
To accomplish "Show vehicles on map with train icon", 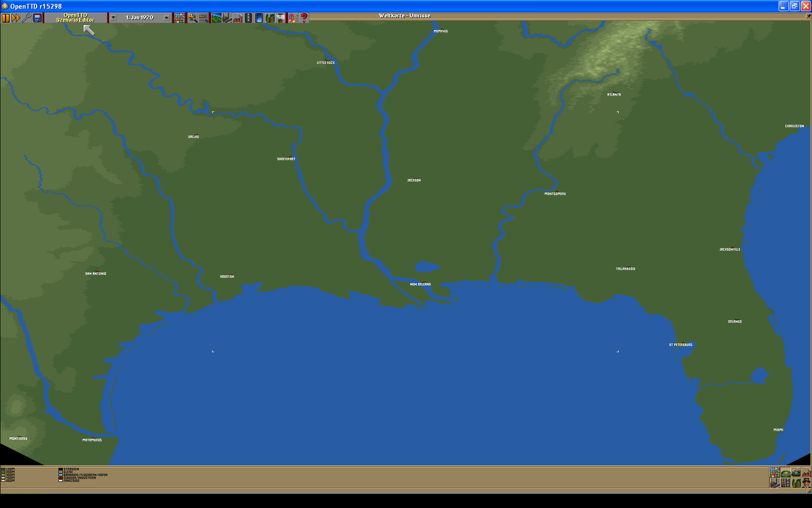I will point(796,472).
